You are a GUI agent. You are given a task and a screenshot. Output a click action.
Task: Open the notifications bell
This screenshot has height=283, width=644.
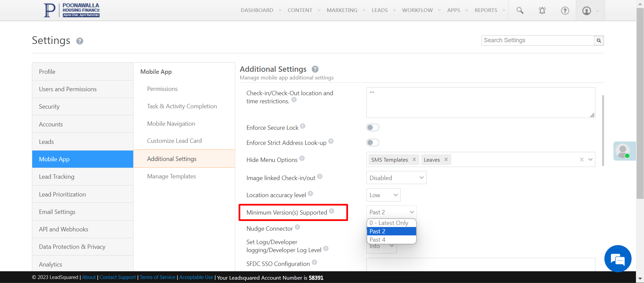coord(542,10)
